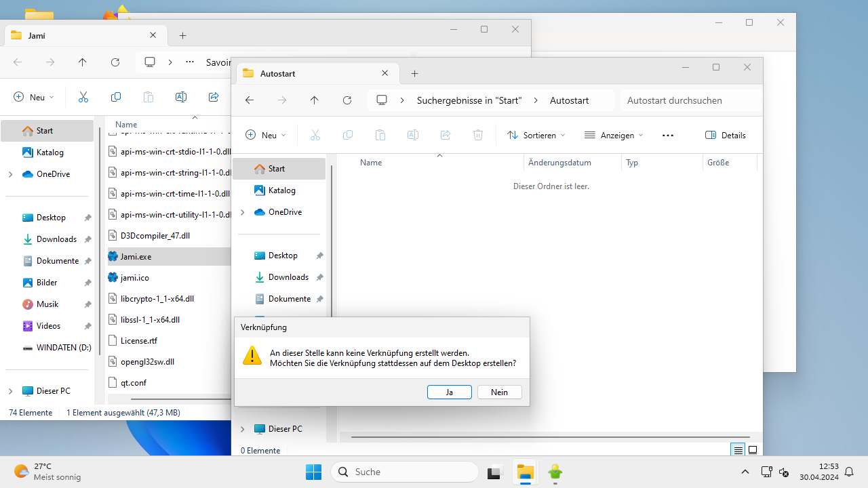This screenshot has height=488, width=868.
Task: Add a new tab in the Jami window
Action: pos(183,35)
